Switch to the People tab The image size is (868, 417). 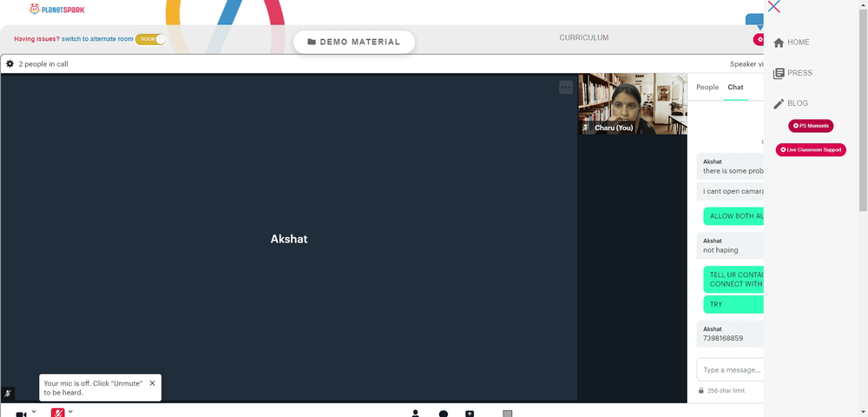707,87
